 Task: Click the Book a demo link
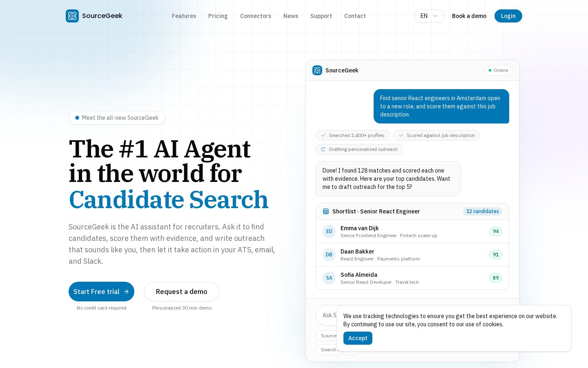(x=469, y=16)
